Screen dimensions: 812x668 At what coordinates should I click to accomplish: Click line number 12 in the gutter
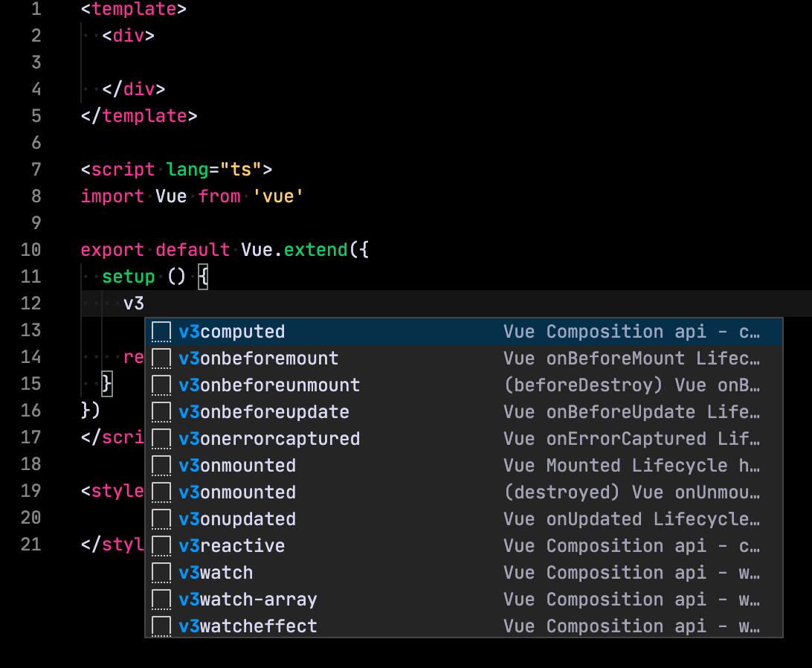31,304
